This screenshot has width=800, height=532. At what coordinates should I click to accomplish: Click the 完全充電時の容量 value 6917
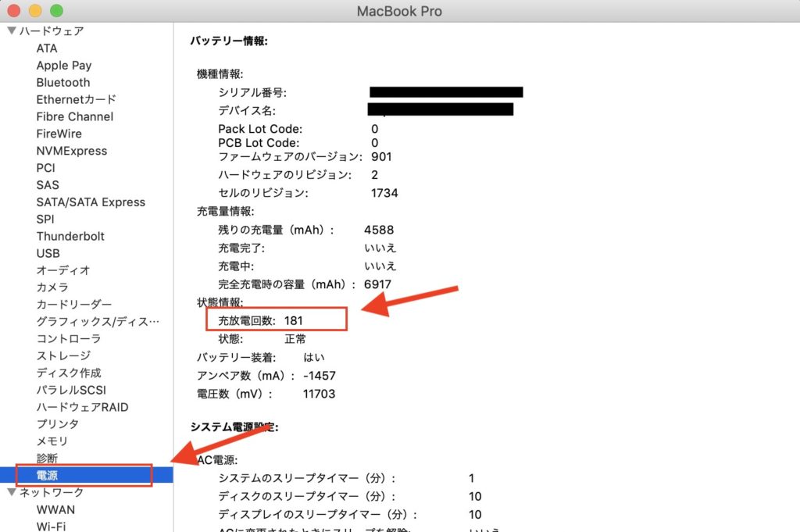377,284
